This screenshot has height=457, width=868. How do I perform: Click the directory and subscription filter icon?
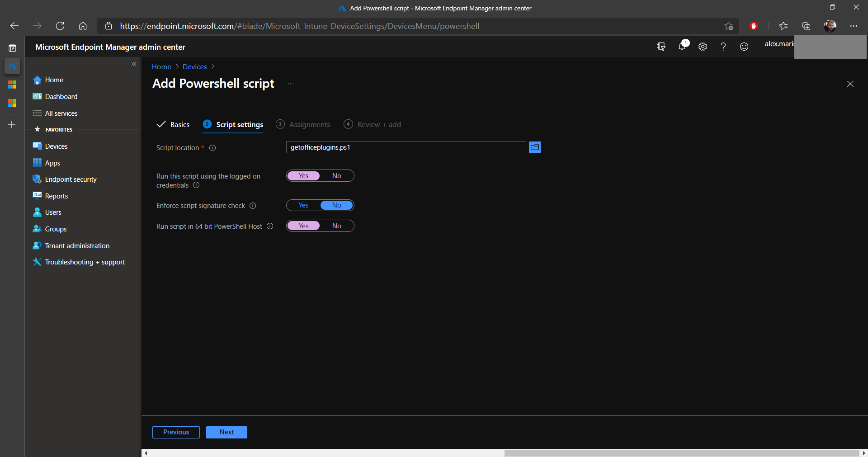(x=661, y=47)
